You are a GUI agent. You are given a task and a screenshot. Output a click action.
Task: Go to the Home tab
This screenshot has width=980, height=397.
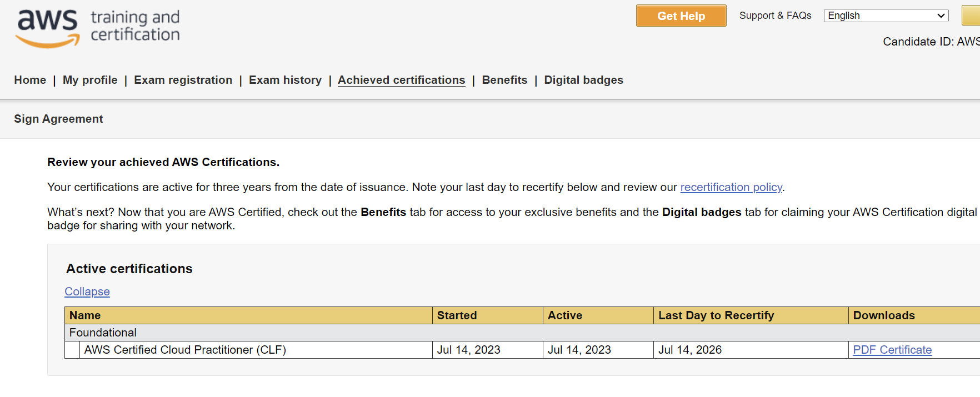point(30,80)
